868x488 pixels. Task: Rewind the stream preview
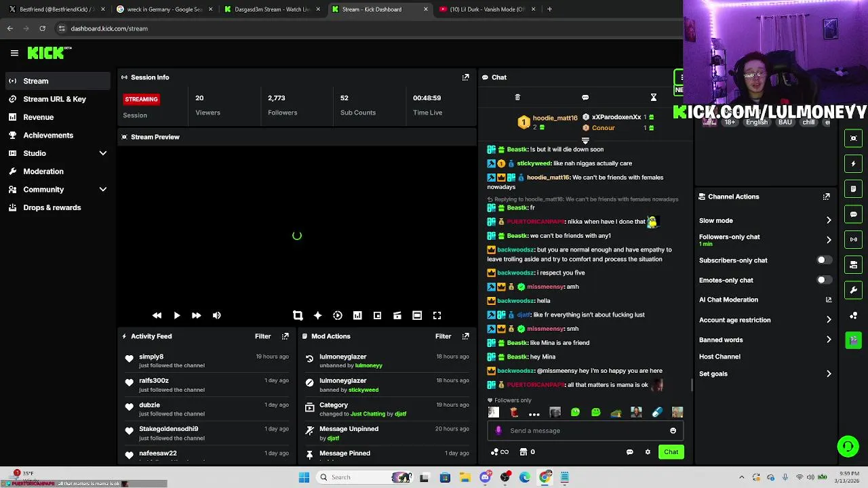[x=157, y=315]
